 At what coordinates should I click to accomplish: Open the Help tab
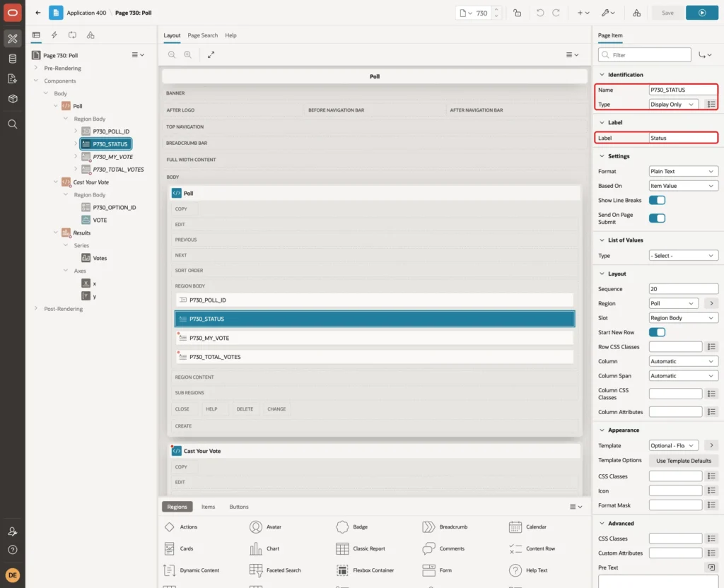[231, 35]
